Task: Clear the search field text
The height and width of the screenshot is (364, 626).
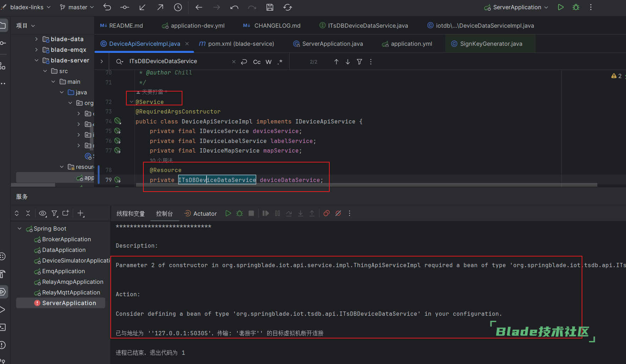Action: tap(234, 62)
